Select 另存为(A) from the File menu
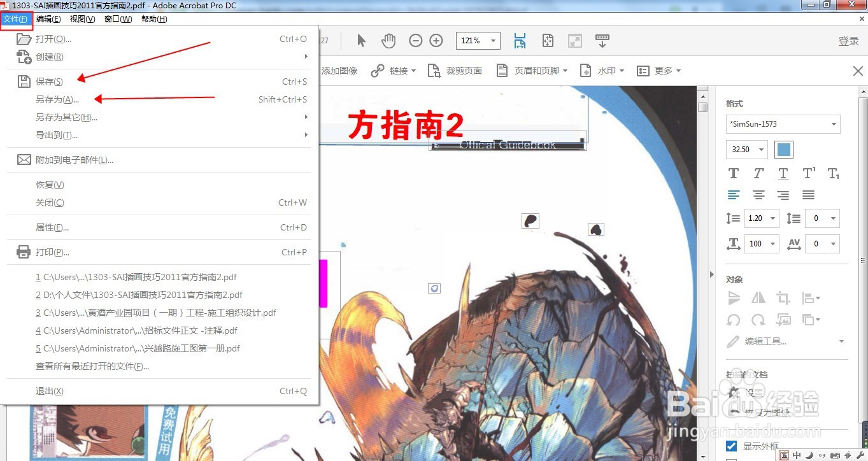This screenshot has width=868, height=461. 56,99
